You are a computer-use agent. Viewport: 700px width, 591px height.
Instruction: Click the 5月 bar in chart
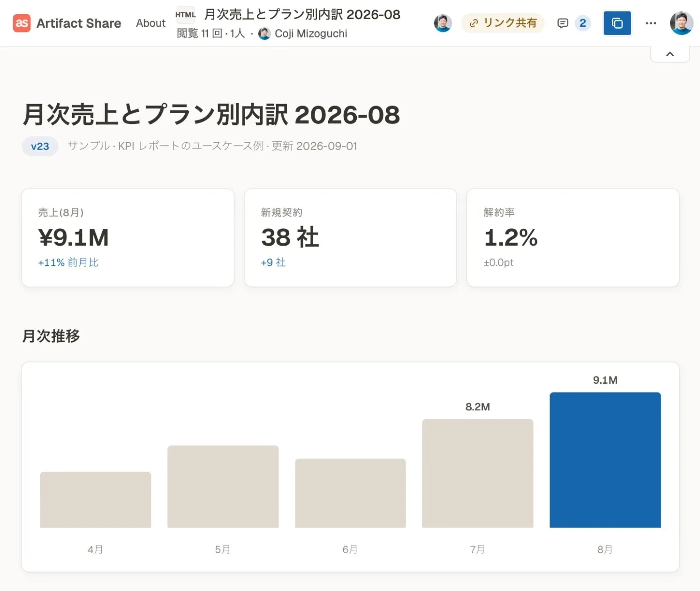tap(223, 486)
